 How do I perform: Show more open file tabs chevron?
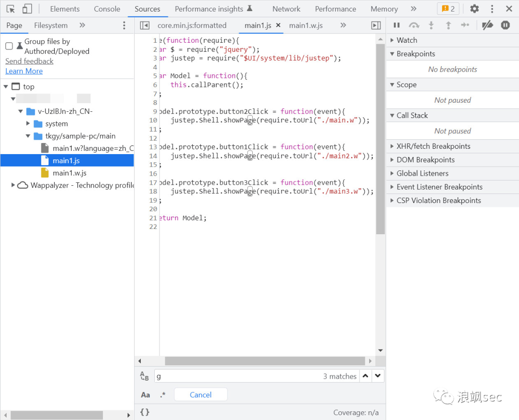coord(343,25)
